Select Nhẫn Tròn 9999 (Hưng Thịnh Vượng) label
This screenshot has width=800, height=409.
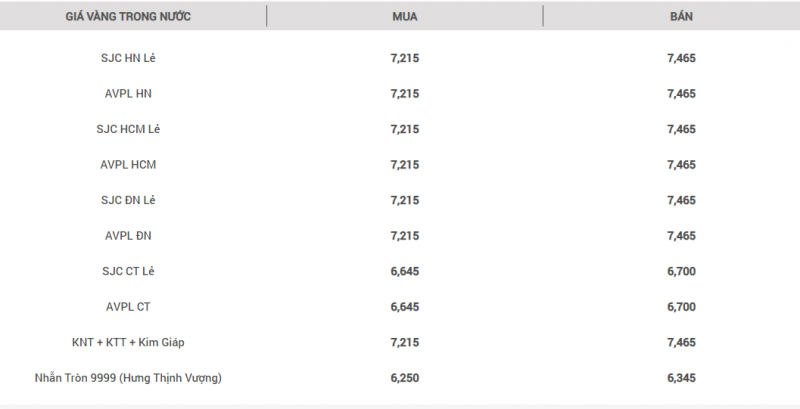[x=128, y=378]
